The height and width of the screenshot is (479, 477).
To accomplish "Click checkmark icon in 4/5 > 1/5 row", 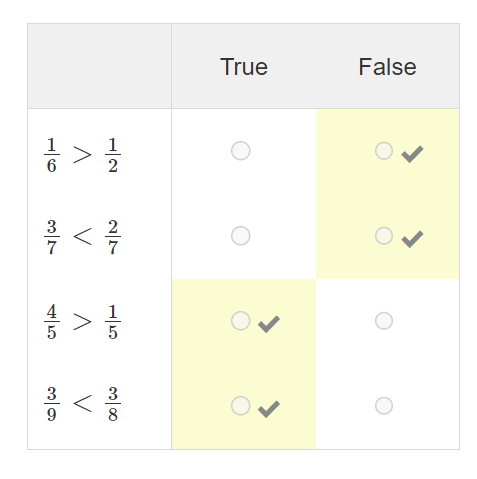I will 269,324.
